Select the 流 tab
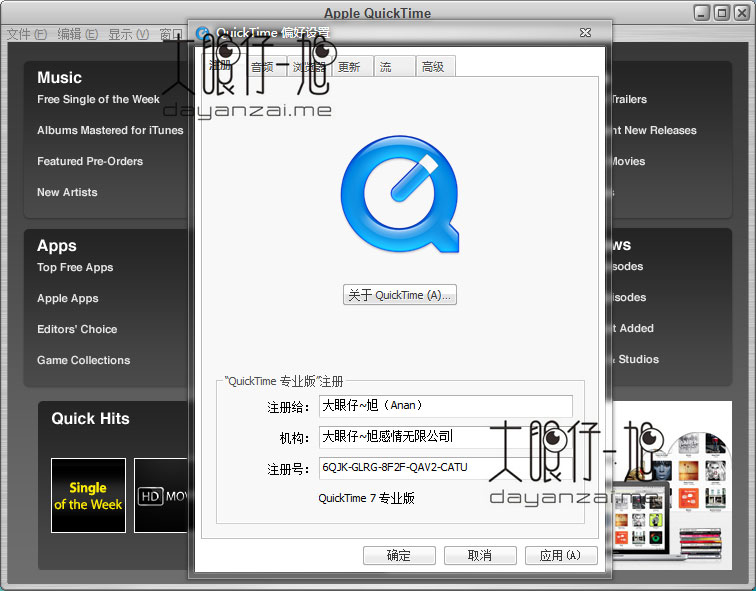The image size is (756, 591). point(395,67)
